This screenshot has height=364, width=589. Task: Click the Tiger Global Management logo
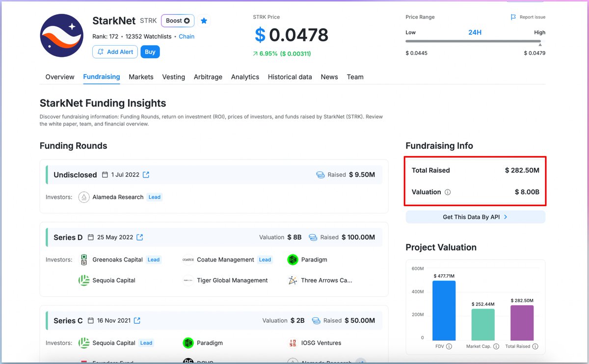click(x=188, y=281)
